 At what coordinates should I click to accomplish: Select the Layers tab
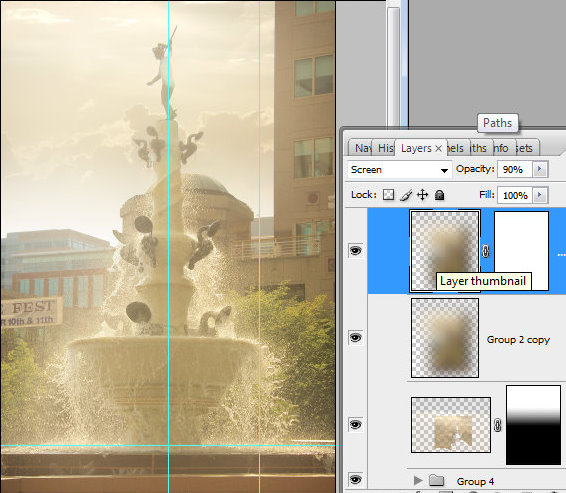[416, 148]
